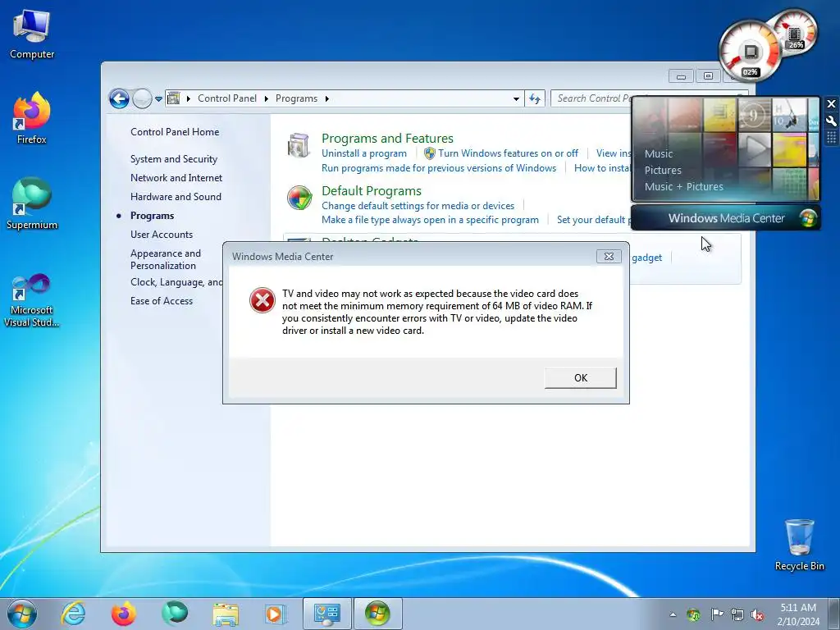
Task: Open Clock, Language category in sidebar
Action: tap(176, 282)
